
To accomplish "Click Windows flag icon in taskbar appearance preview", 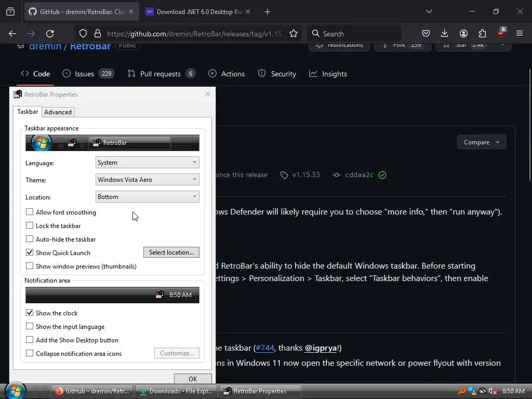I will [42, 143].
